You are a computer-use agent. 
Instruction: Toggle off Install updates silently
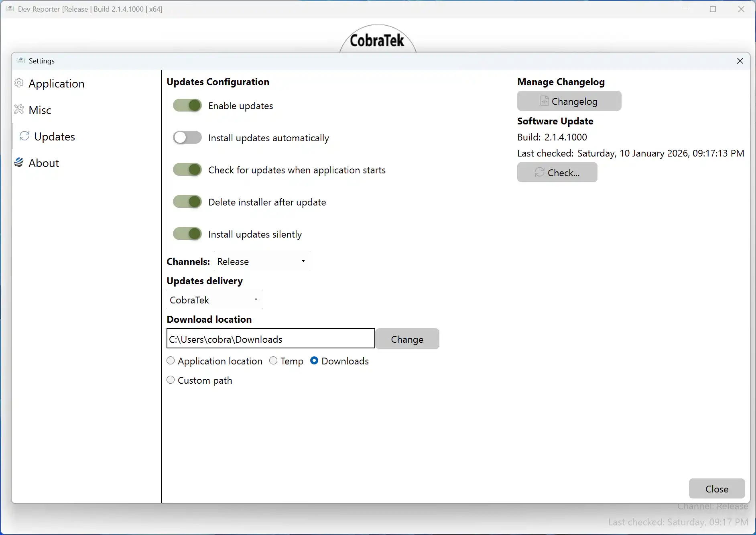coord(187,234)
